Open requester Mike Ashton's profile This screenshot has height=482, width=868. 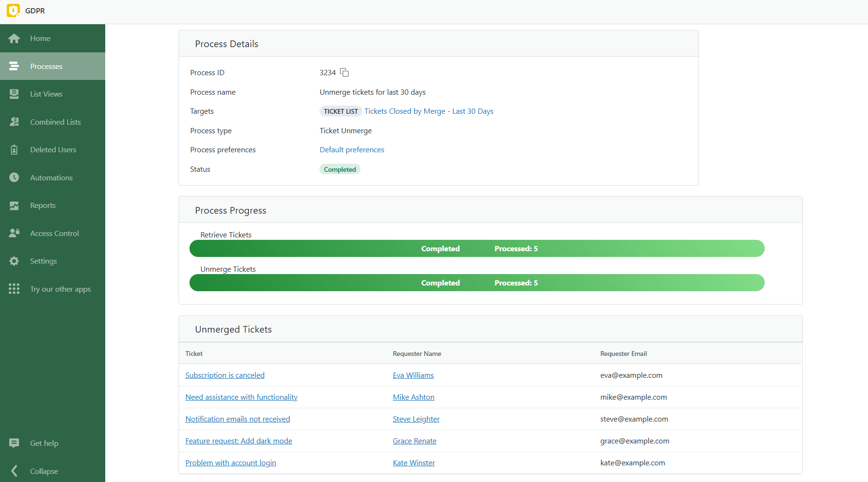pos(413,397)
